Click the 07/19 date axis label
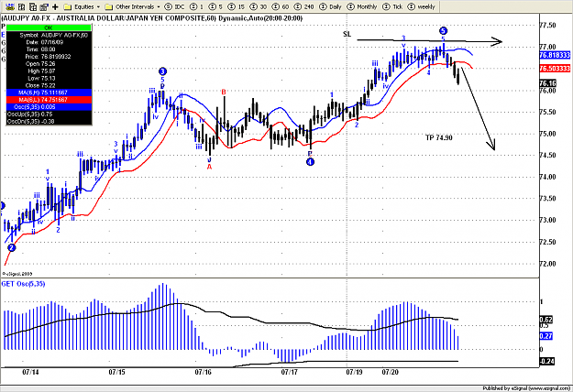573x392 pixels. (x=354, y=372)
